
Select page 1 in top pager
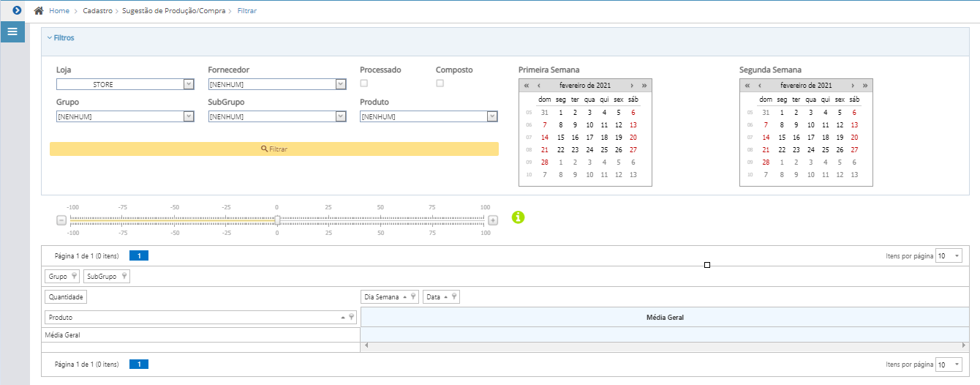pos(139,256)
